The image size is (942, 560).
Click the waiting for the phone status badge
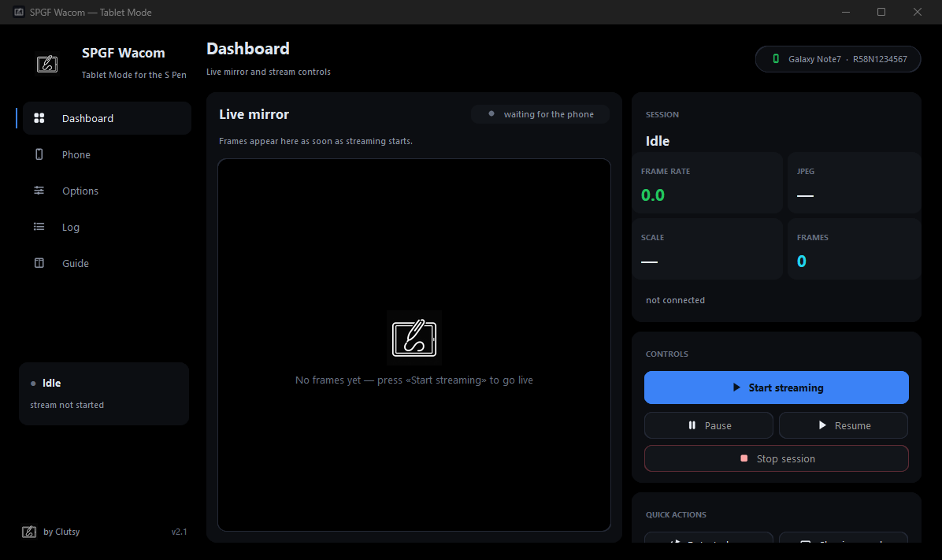click(540, 114)
